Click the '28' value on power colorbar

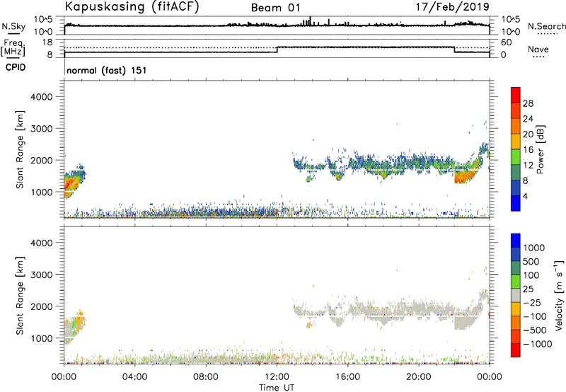tap(528, 103)
